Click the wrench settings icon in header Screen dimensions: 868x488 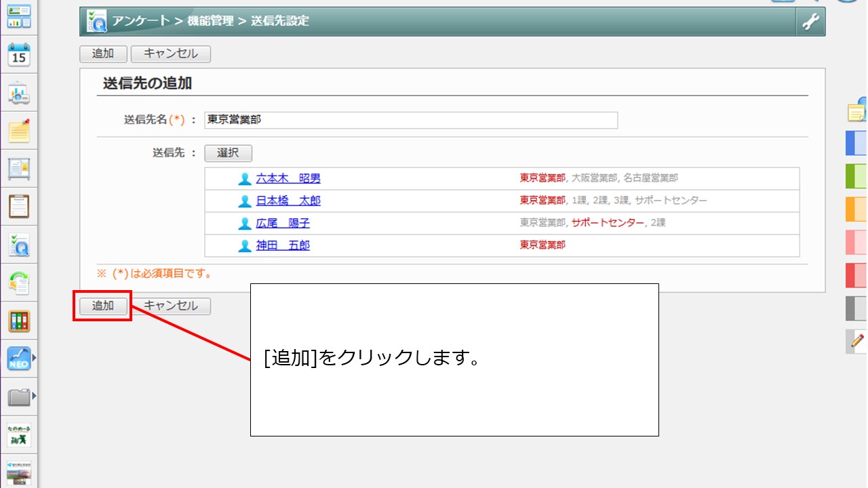coord(810,22)
